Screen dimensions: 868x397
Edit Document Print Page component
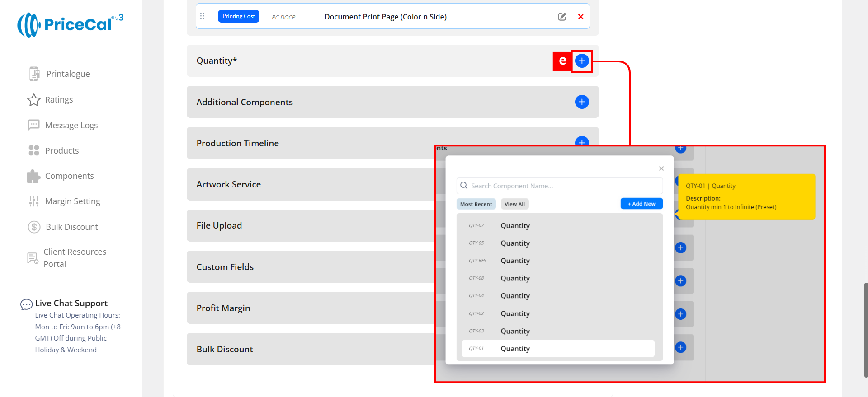tap(562, 17)
